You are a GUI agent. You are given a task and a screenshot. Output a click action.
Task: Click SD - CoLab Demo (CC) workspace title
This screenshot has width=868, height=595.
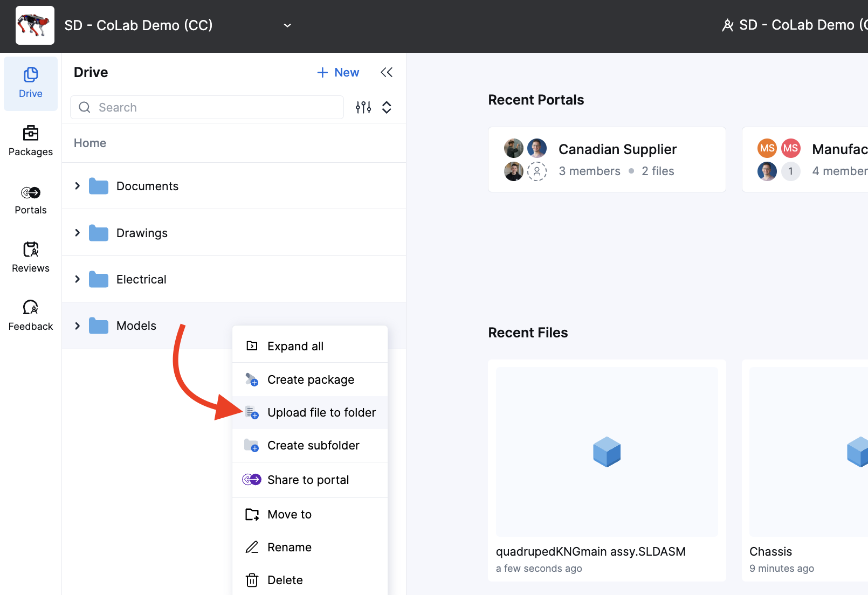tap(139, 25)
